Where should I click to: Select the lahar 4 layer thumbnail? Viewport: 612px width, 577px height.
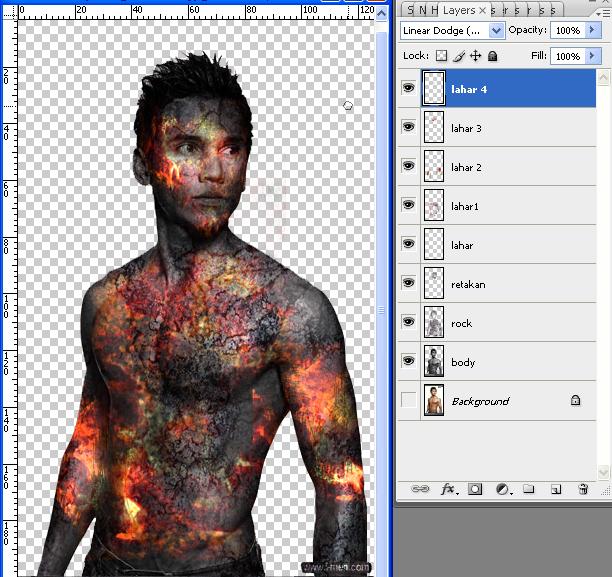click(434, 88)
